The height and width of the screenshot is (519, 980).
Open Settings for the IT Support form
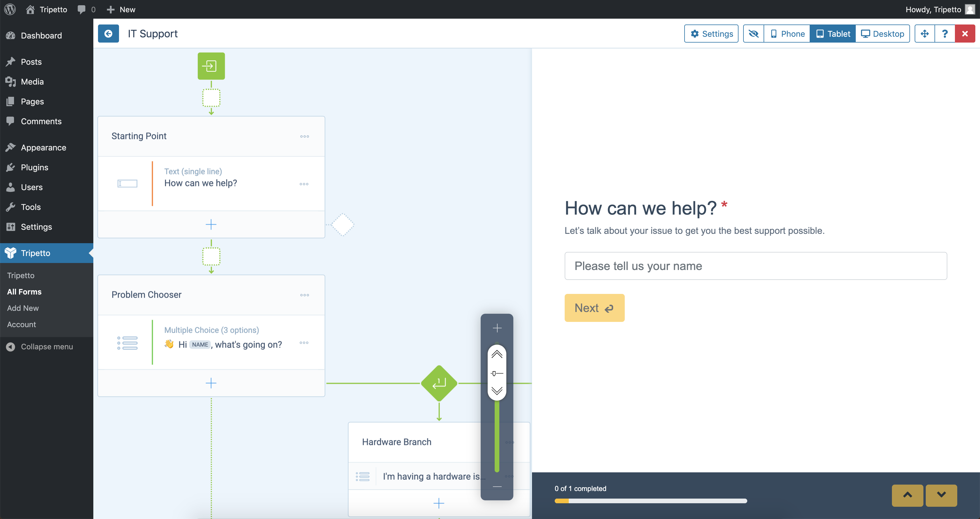point(712,33)
